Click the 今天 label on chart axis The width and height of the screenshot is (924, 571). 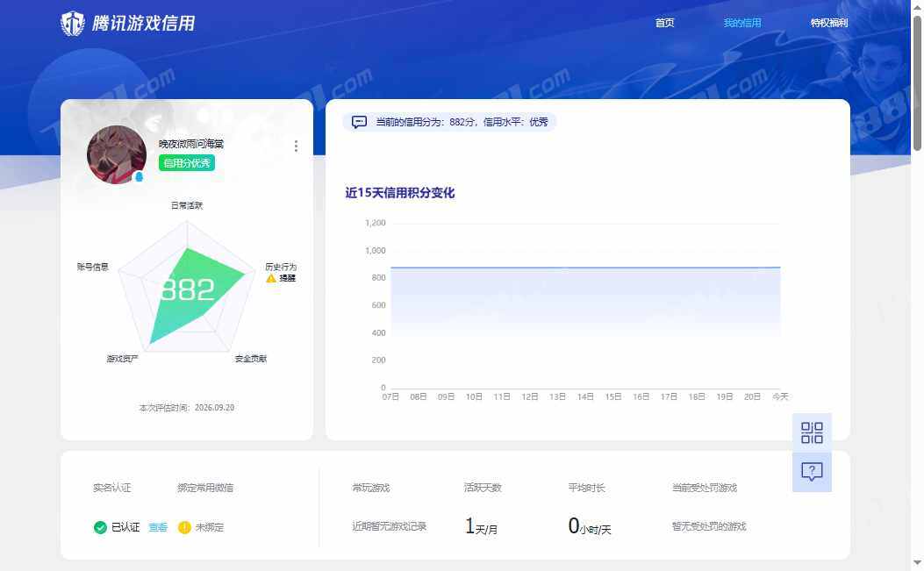781,396
